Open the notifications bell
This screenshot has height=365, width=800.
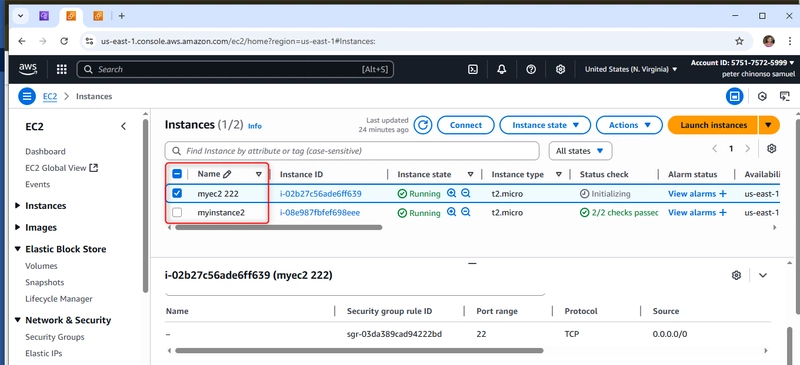tap(502, 69)
